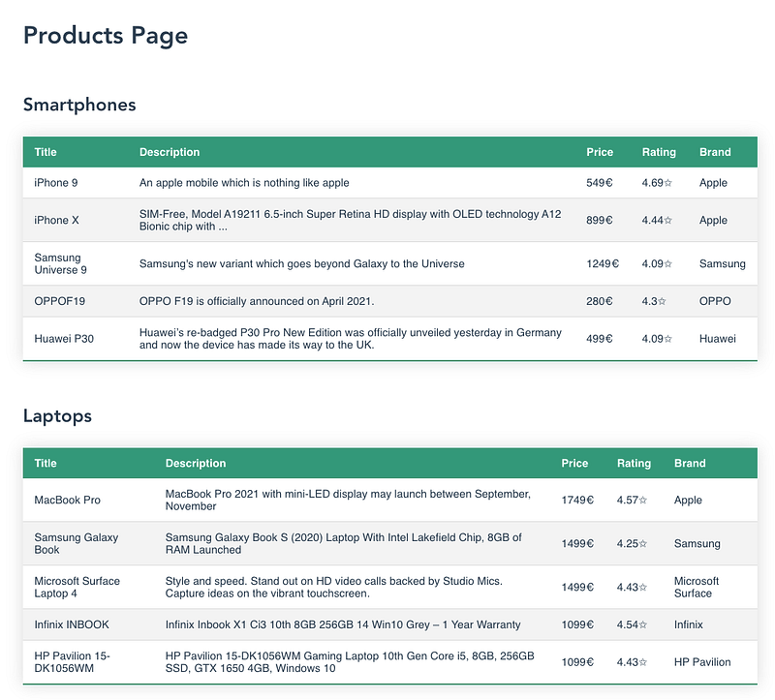Click the iPhone 9 description text
The width and height of the screenshot is (775, 700).
[x=244, y=183]
